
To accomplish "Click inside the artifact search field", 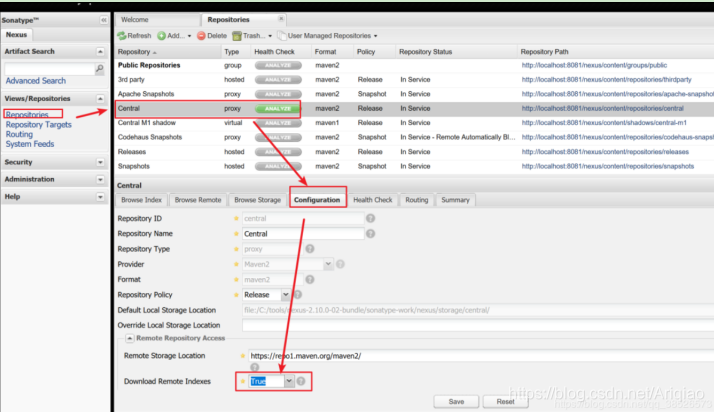I will (x=49, y=69).
